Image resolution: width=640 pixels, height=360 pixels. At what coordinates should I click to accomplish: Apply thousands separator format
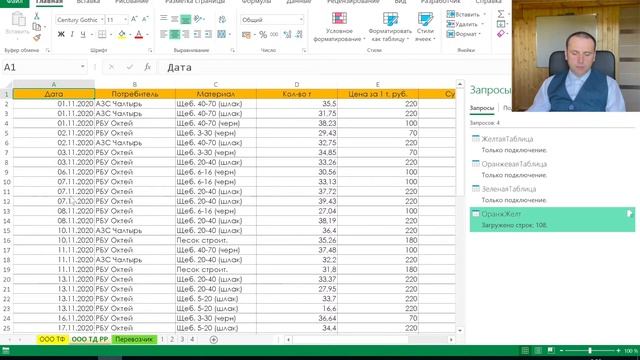[x=274, y=35]
